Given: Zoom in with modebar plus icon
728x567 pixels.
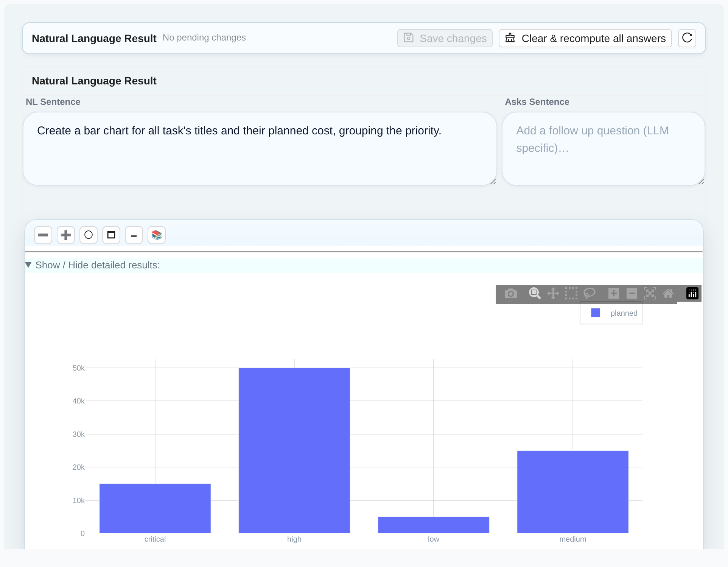Looking at the screenshot, I should tap(614, 294).
